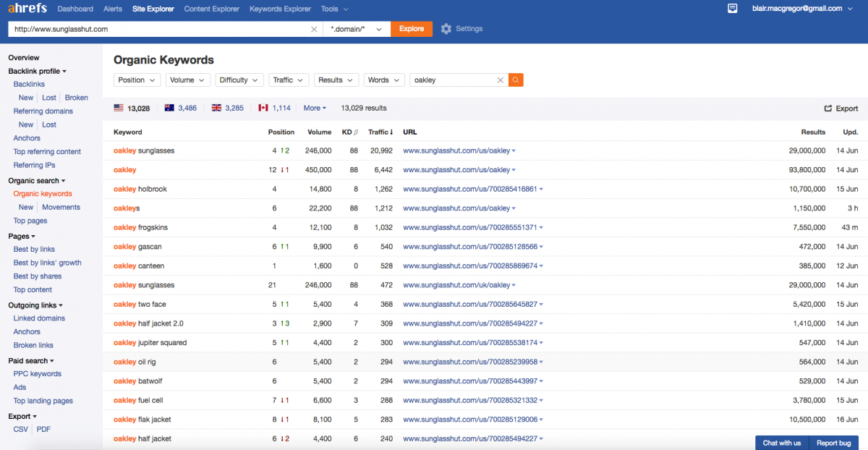Viewport: 868px width, 450px height.
Task: Open Overview in the sidebar
Action: pos(24,58)
